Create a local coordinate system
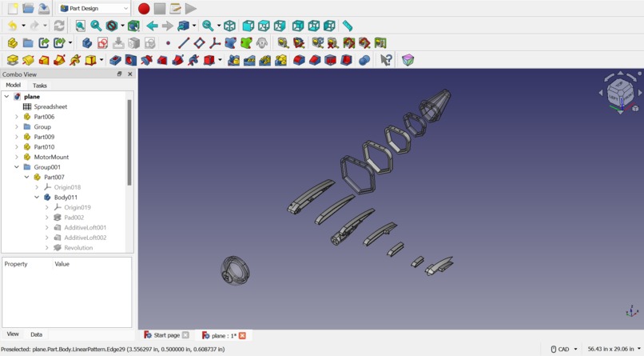The image size is (644, 356). (215, 42)
